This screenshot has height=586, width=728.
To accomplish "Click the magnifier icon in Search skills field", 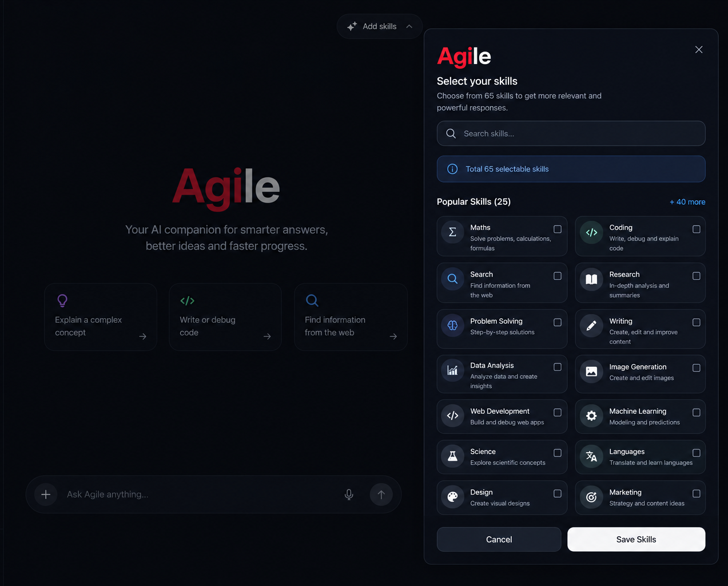I will pos(451,133).
